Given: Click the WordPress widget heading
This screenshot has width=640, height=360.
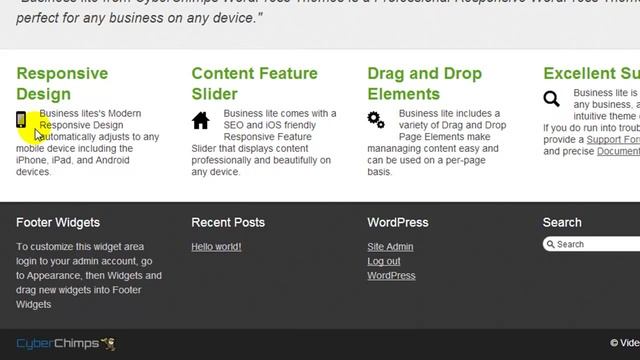Looking at the screenshot, I should point(398,222).
